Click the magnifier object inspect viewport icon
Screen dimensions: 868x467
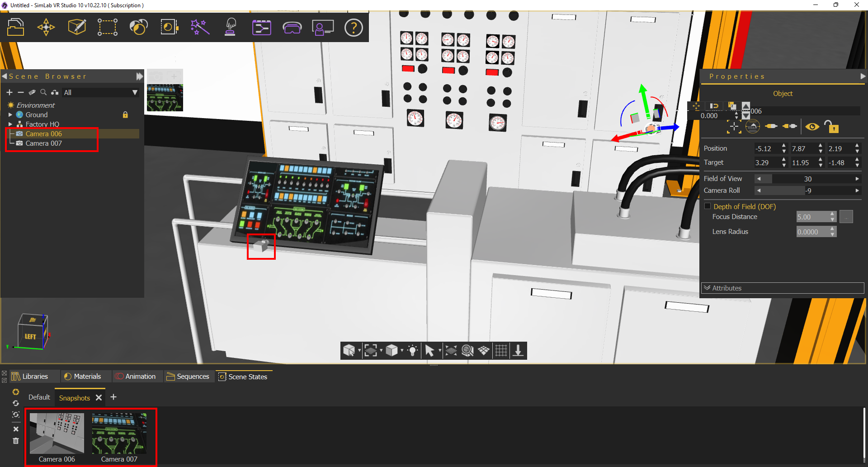[467, 351]
